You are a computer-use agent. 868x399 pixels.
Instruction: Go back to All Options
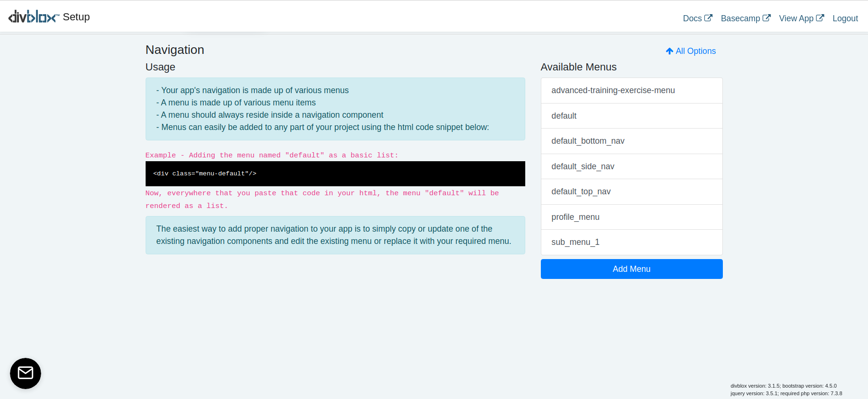691,51
